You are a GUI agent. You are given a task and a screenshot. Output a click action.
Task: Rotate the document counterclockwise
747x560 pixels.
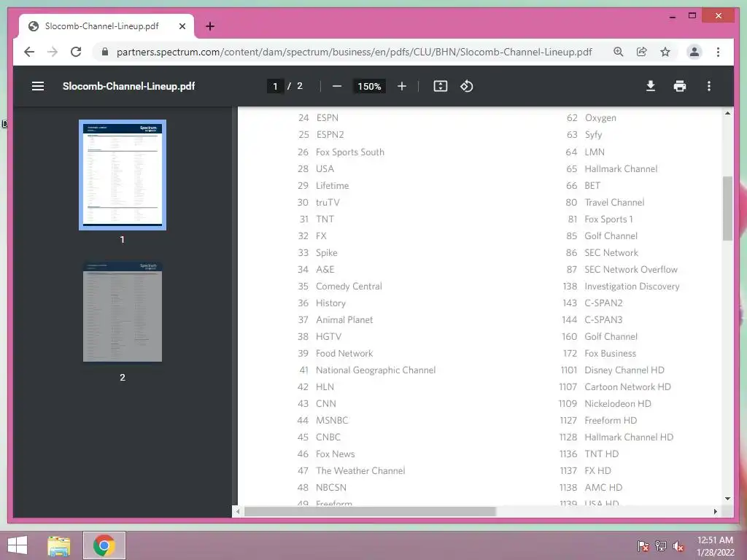(466, 86)
